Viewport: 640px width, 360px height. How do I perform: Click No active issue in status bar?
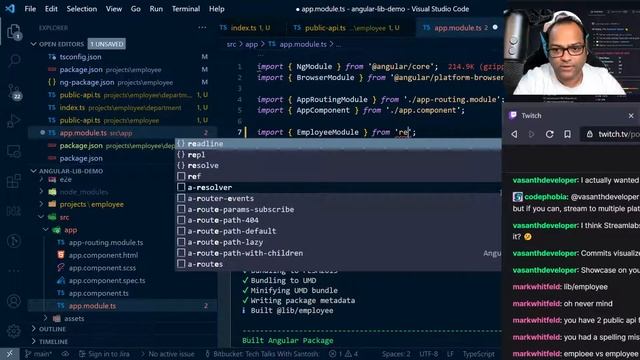(x=168, y=354)
